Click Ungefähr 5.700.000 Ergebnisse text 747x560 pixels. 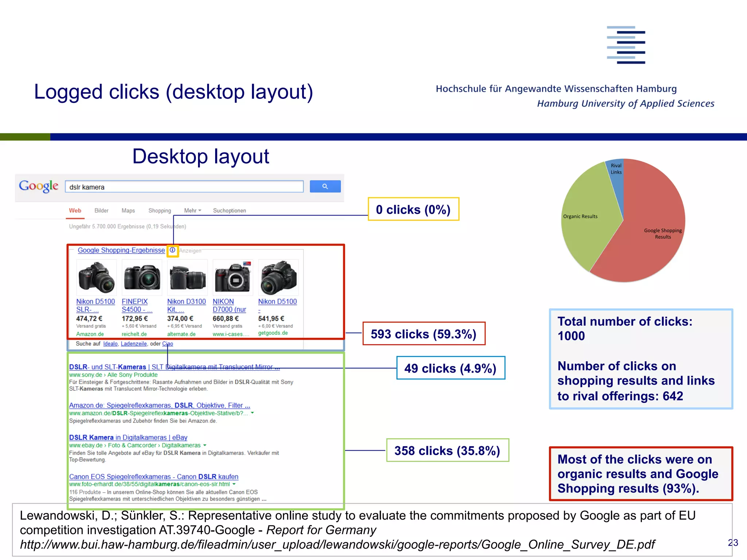pos(128,226)
